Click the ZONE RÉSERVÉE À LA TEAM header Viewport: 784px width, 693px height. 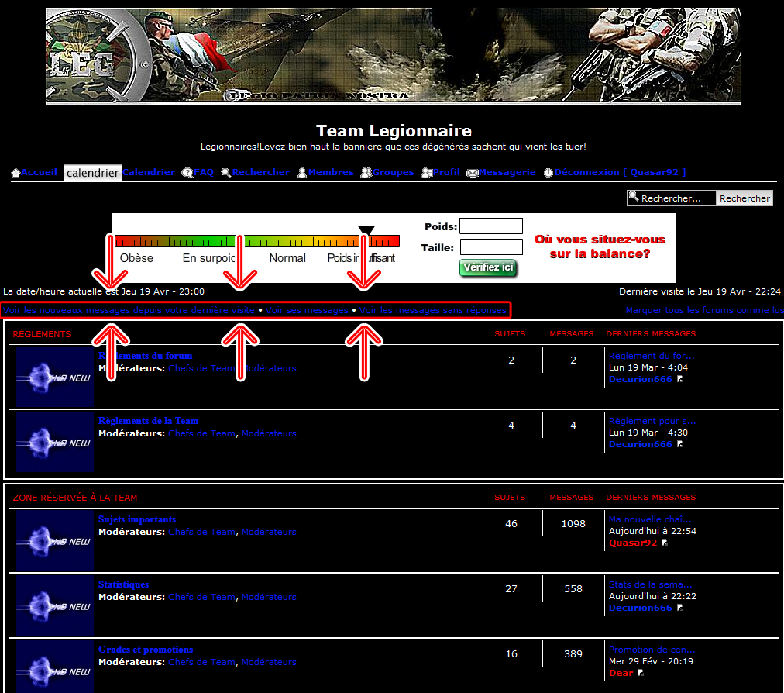[x=75, y=498]
